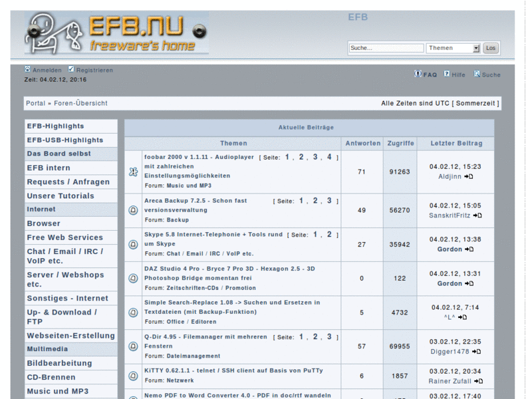Open Q-Dir 4.95 Filemanager topic
This screenshot has height=399, width=532.
tap(205, 341)
